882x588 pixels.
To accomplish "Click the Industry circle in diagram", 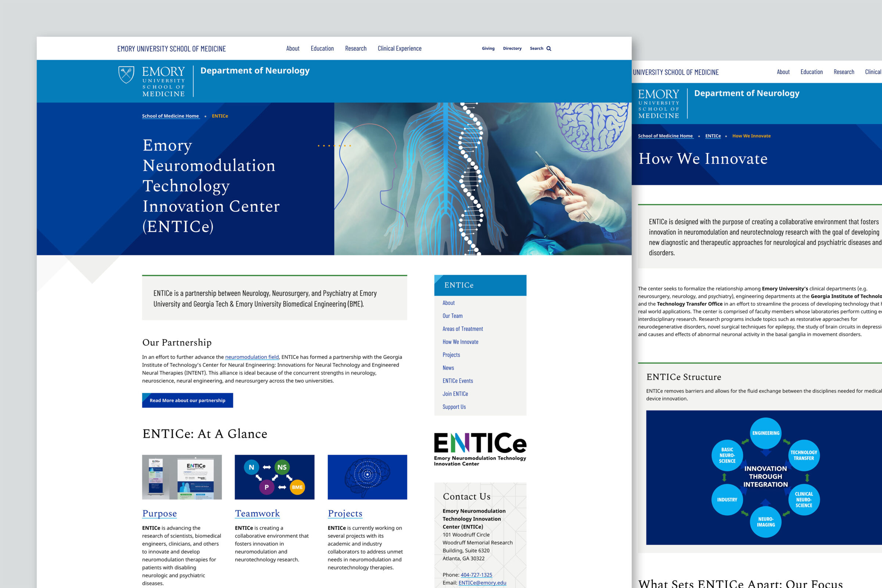I will point(727,499).
